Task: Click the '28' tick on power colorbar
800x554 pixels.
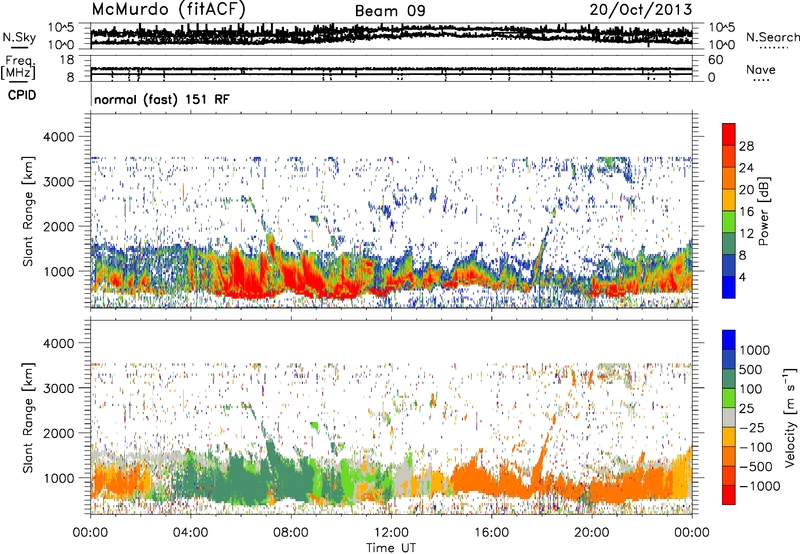Action: [746, 146]
